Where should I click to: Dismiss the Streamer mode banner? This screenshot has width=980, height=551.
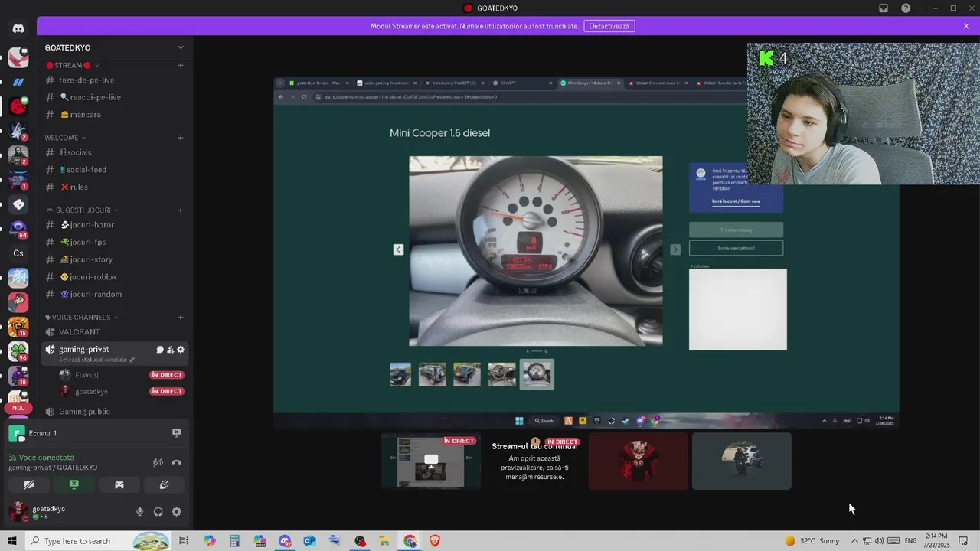point(966,26)
